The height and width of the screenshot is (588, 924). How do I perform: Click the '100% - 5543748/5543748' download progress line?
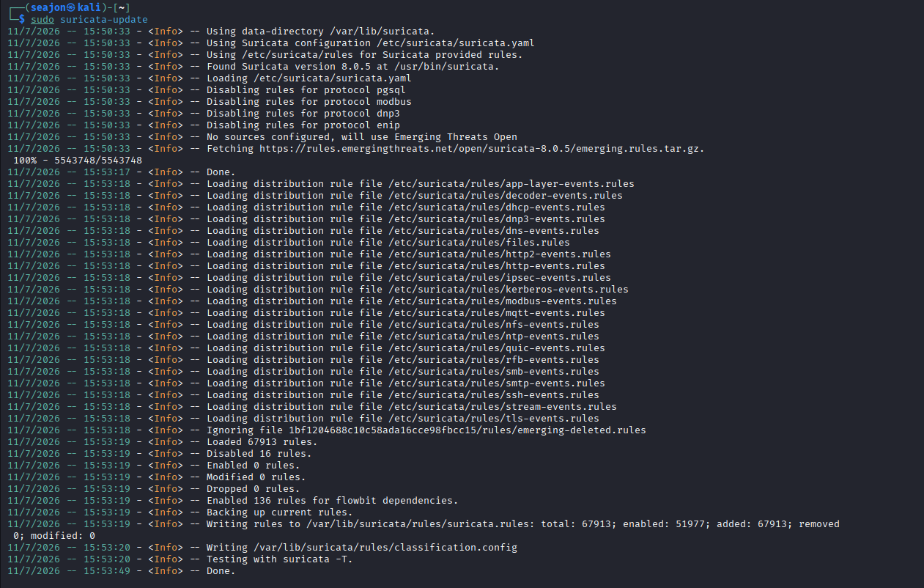[x=78, y=160]
